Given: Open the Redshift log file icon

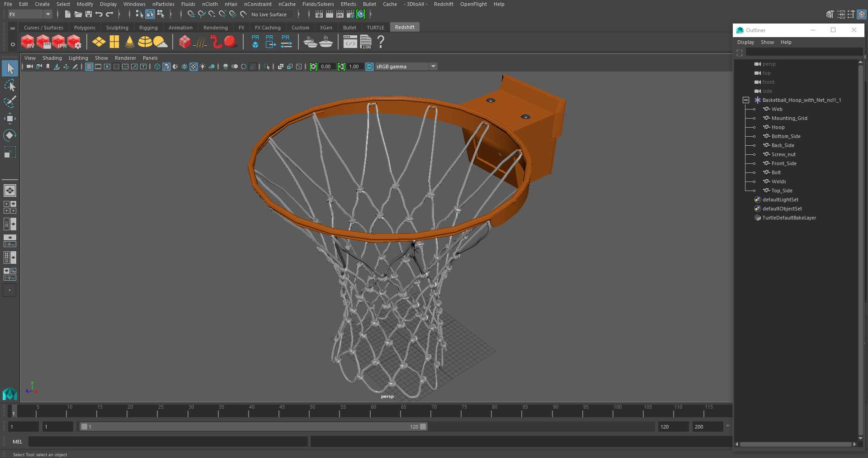Looking at the screenshot, I should click(366, 42).
